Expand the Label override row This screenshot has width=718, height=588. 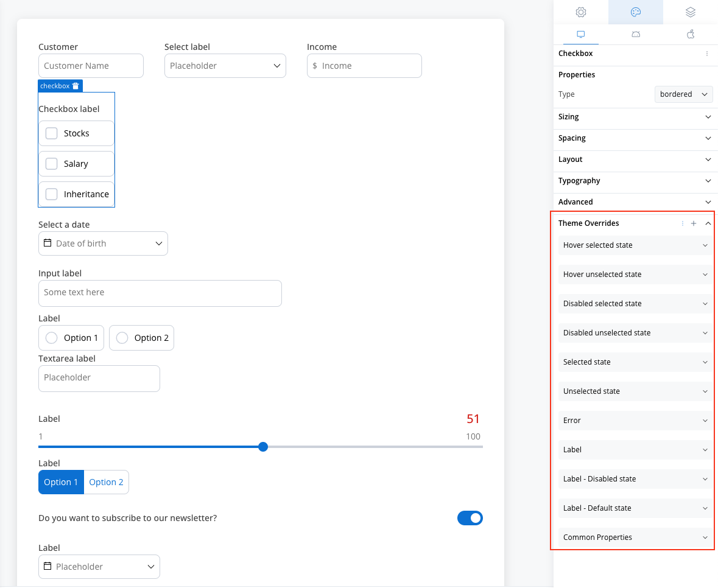pos(635,450)
